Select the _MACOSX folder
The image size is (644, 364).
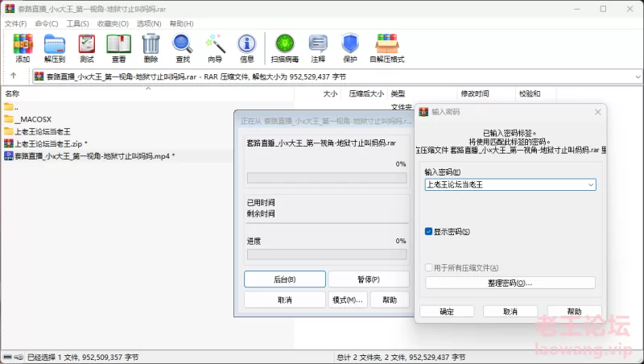[x=27, y=119]
